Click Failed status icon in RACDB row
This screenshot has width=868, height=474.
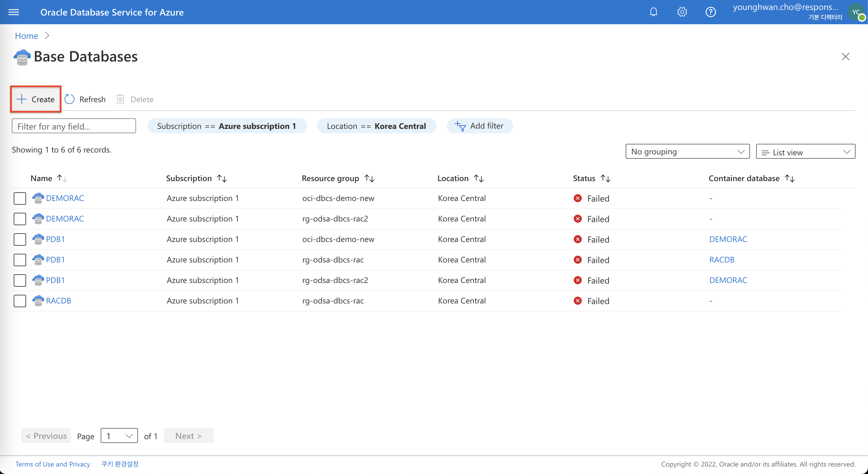[x=578, y=300]
